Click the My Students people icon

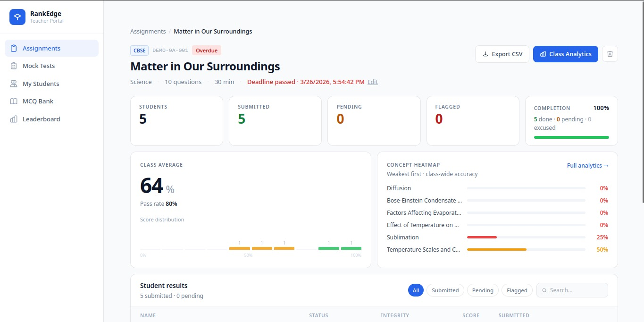tap(14, 84)
